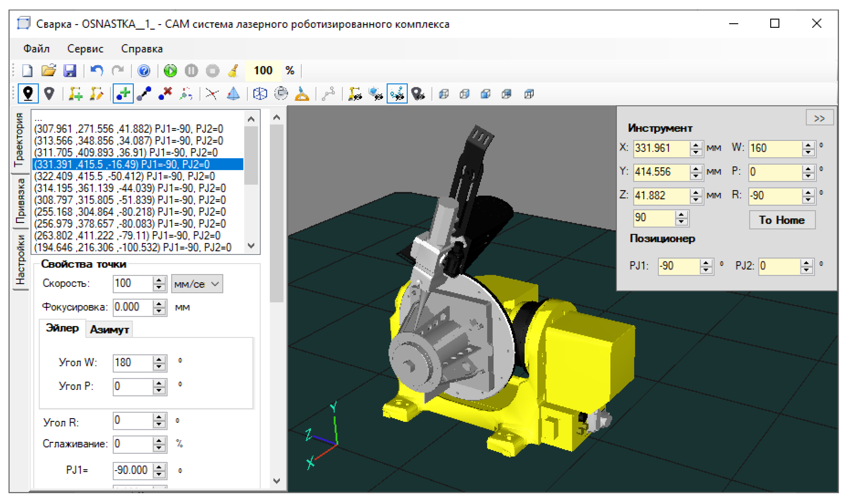
Task: Select the point row (322.409, 415.5, -50.412)
Action: coord(124,176)
